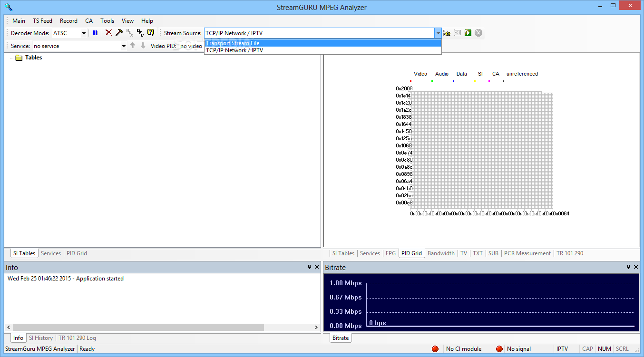Pin the Info panel
Image resolution: width=644 pixels, height=357 pixels.
point(310,267)
